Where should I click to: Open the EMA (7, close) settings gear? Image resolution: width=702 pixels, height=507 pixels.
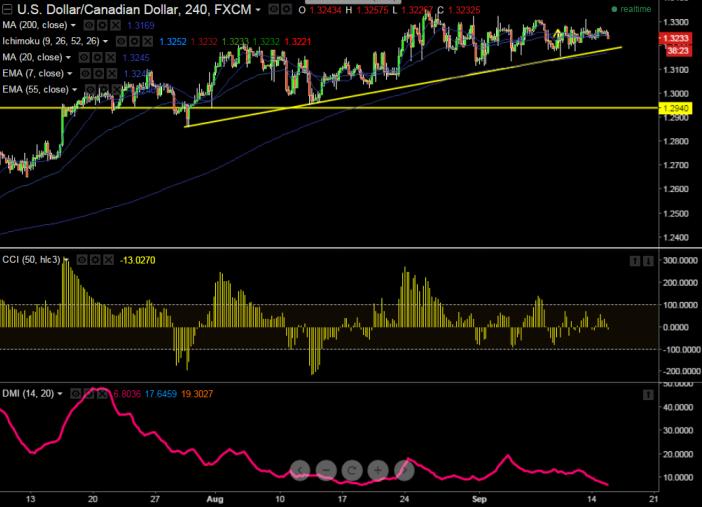(x=98, y=73)
